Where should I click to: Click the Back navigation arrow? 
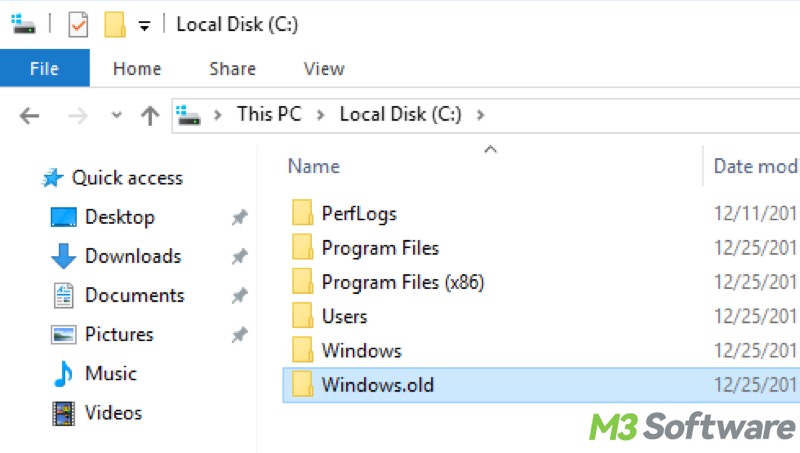(29, 115)
